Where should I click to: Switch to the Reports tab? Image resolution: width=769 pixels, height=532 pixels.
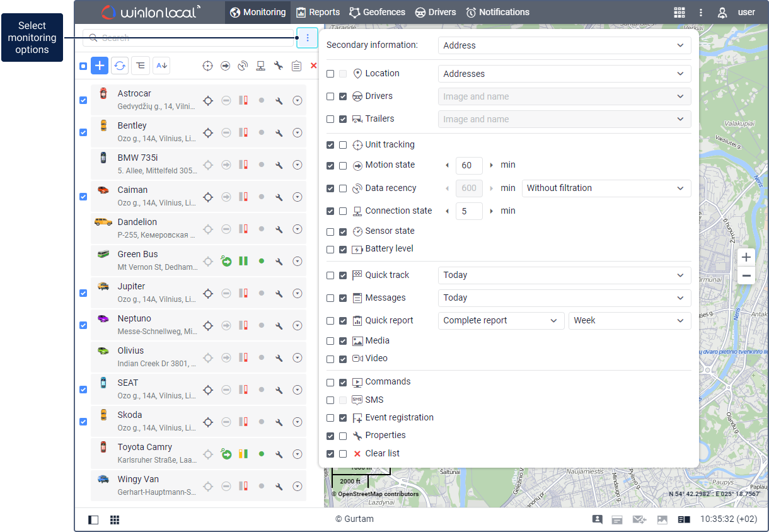tap(318, 12)
